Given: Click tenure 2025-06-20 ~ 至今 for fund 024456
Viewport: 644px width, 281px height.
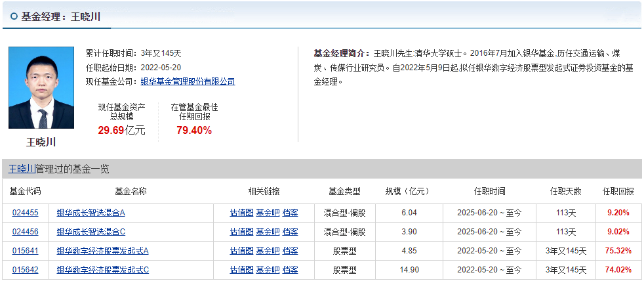Looking at the screenshot, I should (x=489, y=232).
